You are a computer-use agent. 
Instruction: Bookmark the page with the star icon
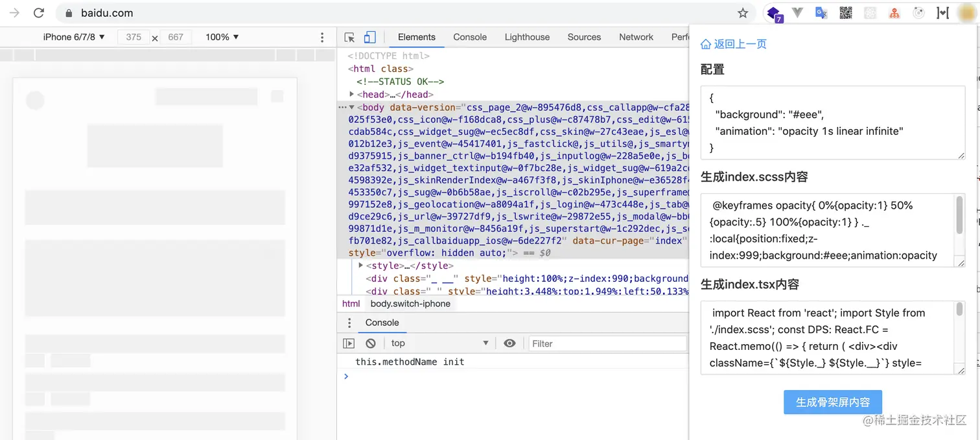pos(743,12)
